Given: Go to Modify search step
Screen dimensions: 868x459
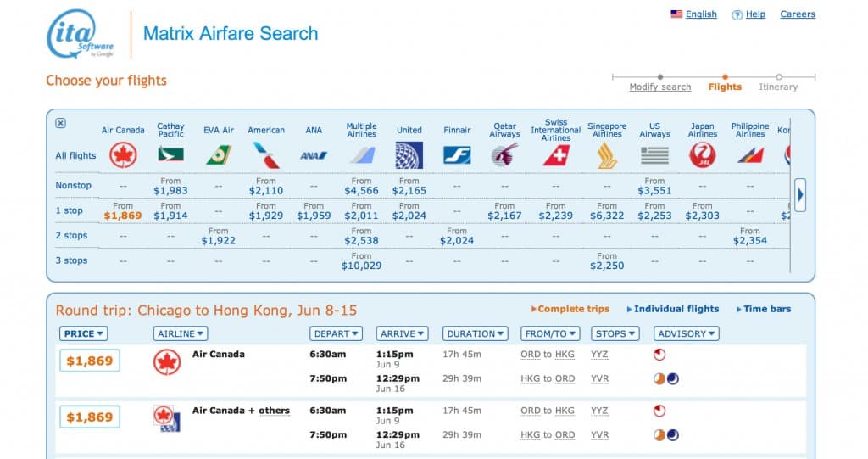Looking at the screenshot, I should tap(659, 87).
